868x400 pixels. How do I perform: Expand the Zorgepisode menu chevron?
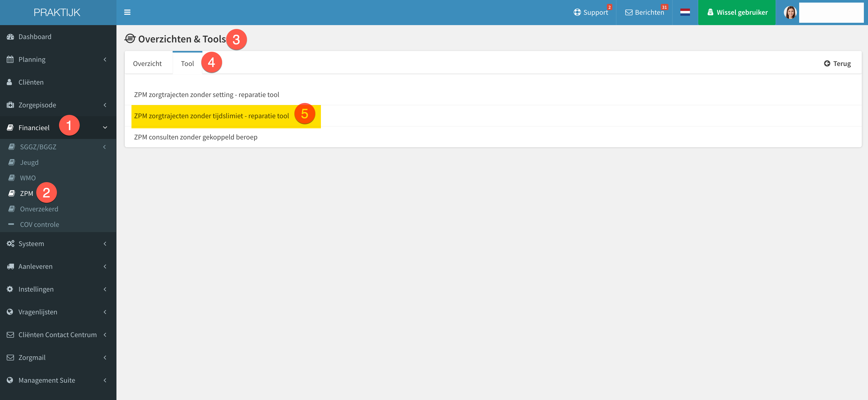(105, 105)
